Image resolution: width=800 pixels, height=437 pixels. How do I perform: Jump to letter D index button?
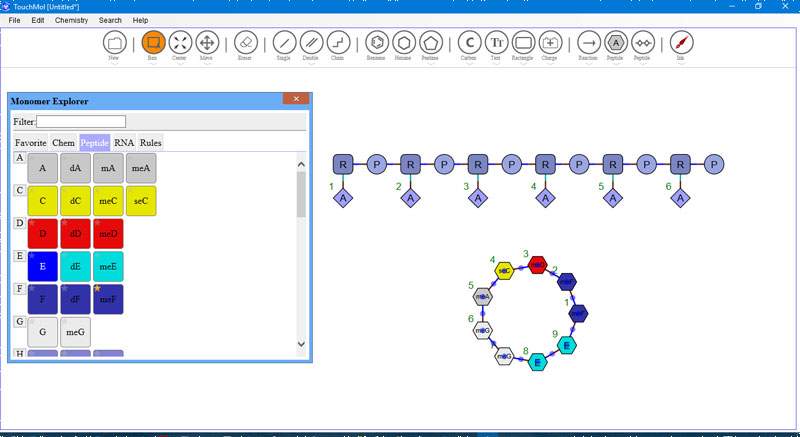19,223
